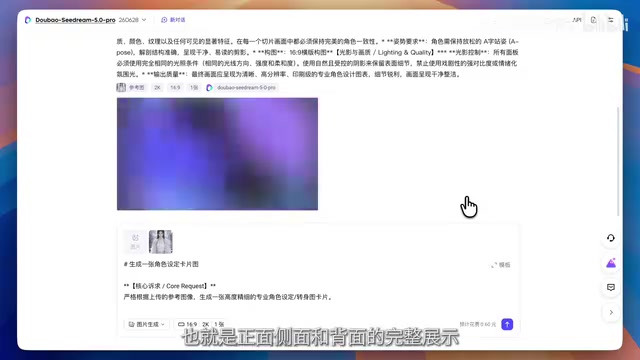
Task: Open the 16:9 2K 1张 size settings
Action: [x=201, y=324]
